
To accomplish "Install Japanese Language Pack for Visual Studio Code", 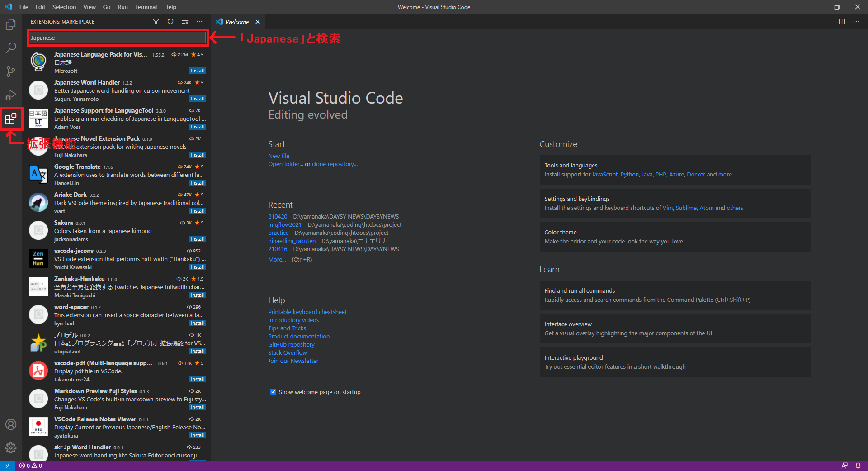I will [197, 71].
